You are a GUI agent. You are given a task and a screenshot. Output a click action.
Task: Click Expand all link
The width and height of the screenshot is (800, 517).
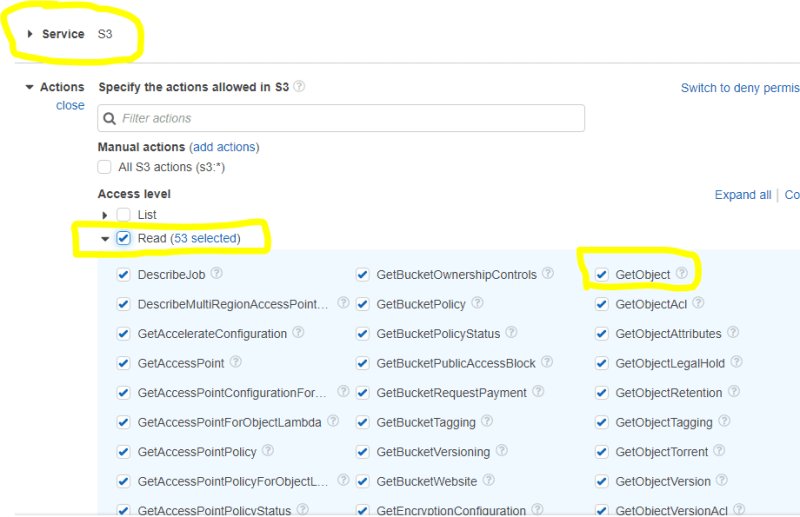tap(743, 195)
